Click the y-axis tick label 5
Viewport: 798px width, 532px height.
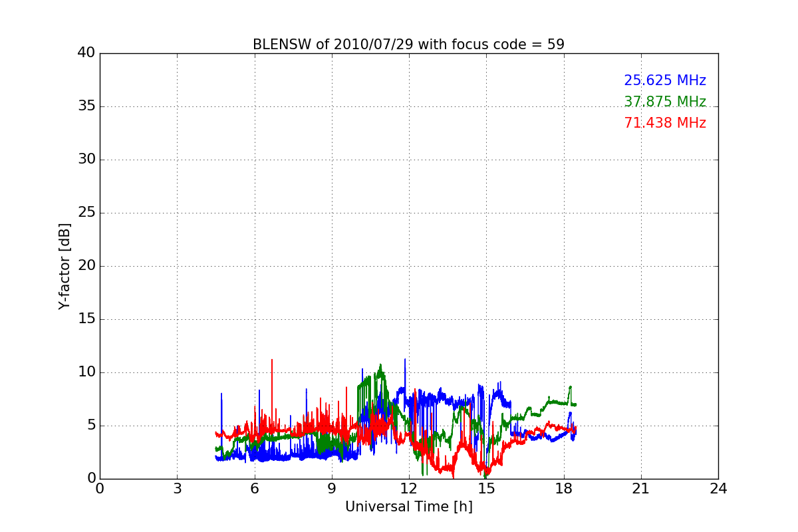(91, 425)
